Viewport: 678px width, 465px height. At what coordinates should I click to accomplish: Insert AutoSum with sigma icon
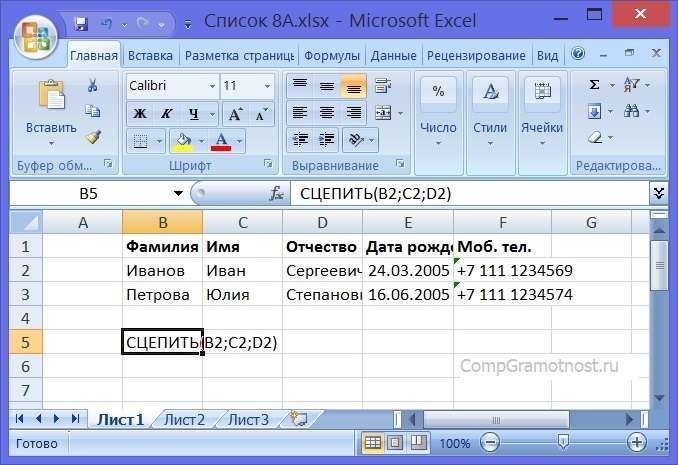(595, 85)
